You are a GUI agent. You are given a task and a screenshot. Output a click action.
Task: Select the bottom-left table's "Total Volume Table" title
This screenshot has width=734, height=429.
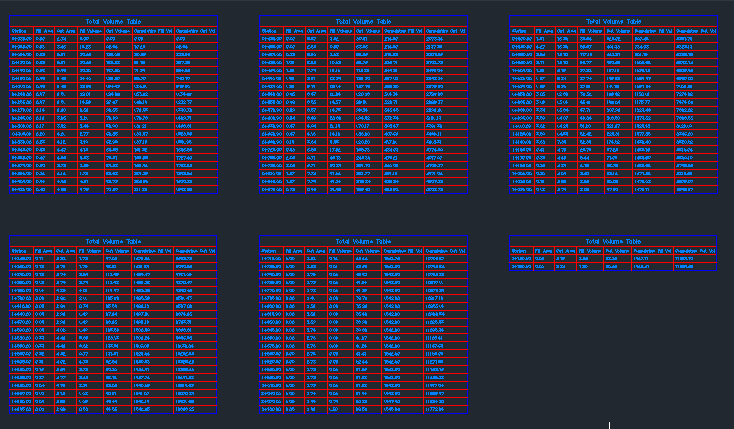(x=113, y=241)
